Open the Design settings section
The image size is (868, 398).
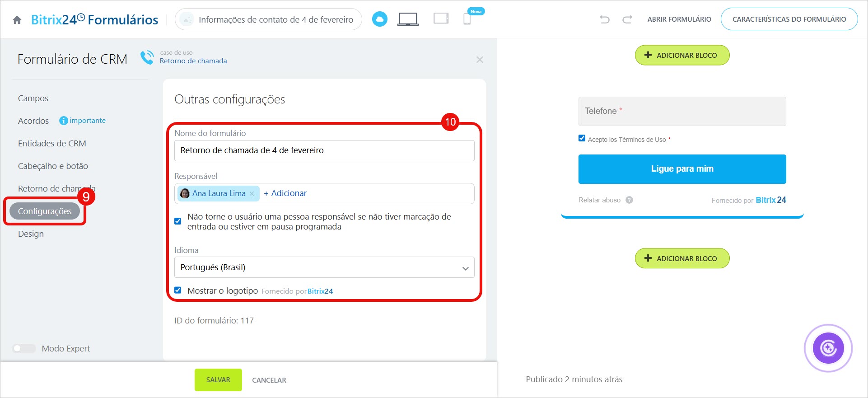(x=31, y=234)
